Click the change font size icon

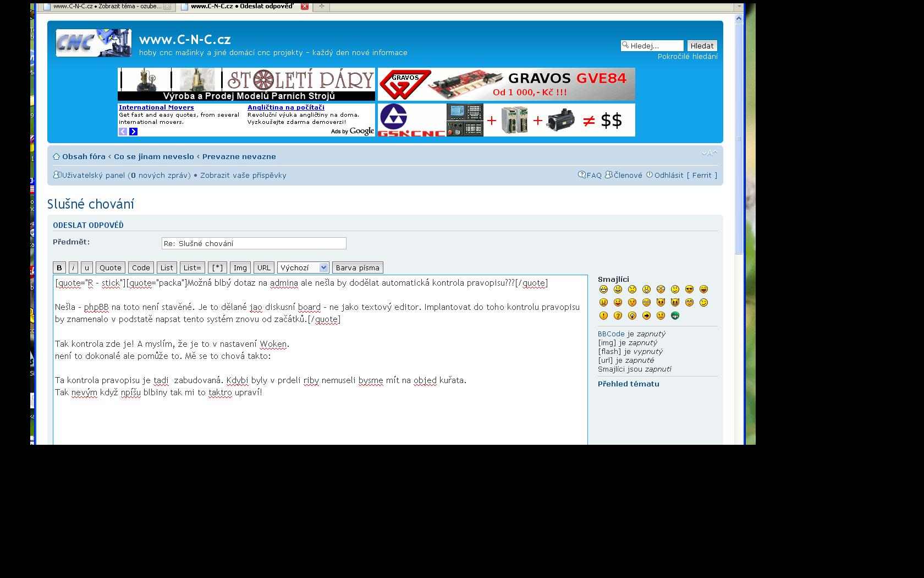(709, 153)
